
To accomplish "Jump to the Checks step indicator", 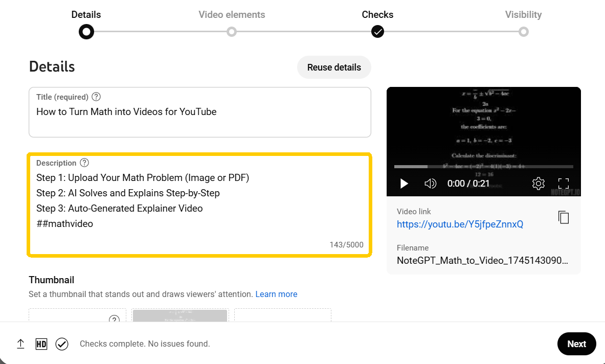I will (377, 32).
